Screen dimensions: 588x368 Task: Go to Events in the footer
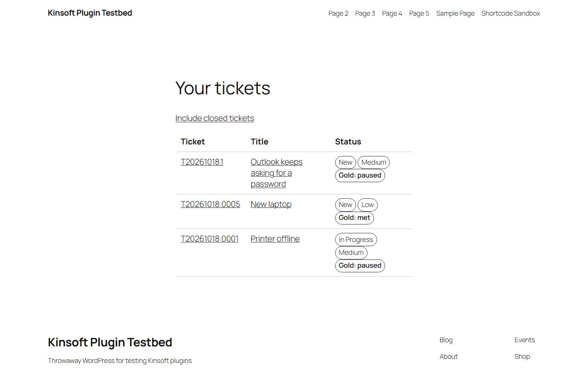click(525, 340)
